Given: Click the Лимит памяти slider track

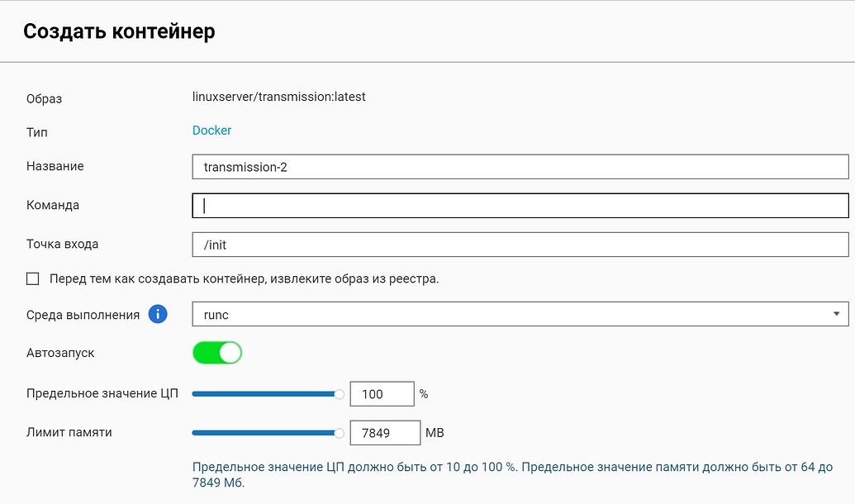Looking at the screenshot, I should 264,432.
